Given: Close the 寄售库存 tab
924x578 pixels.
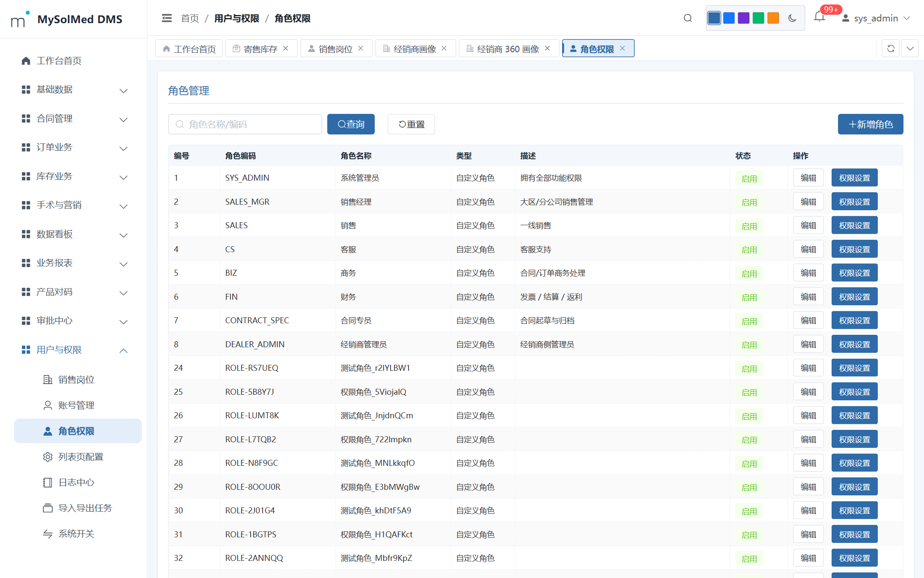Looking at the screenshot, I should click(286, 48).
